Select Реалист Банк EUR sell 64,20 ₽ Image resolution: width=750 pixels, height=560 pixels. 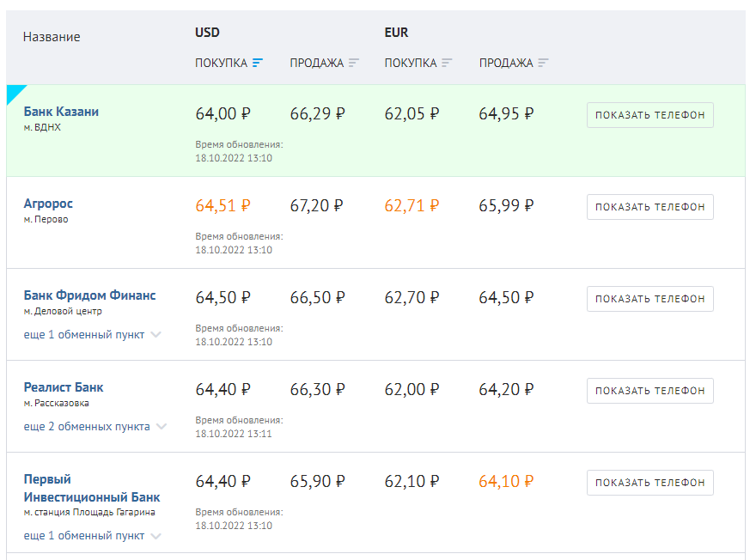(506, 389)
